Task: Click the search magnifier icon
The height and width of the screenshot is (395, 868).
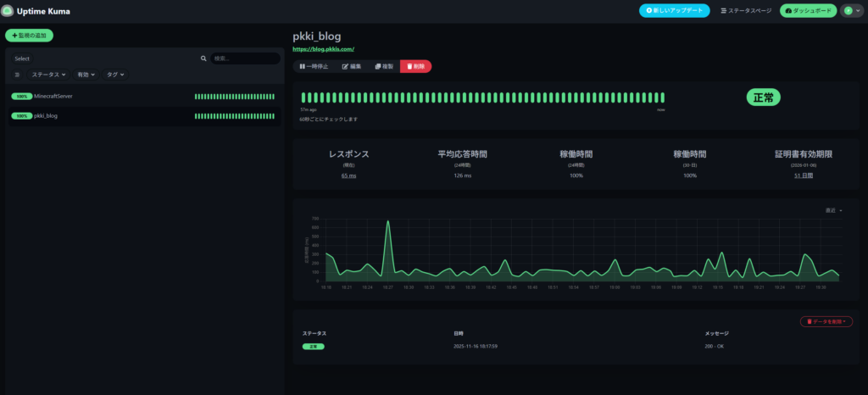Action: click(203, 58)
